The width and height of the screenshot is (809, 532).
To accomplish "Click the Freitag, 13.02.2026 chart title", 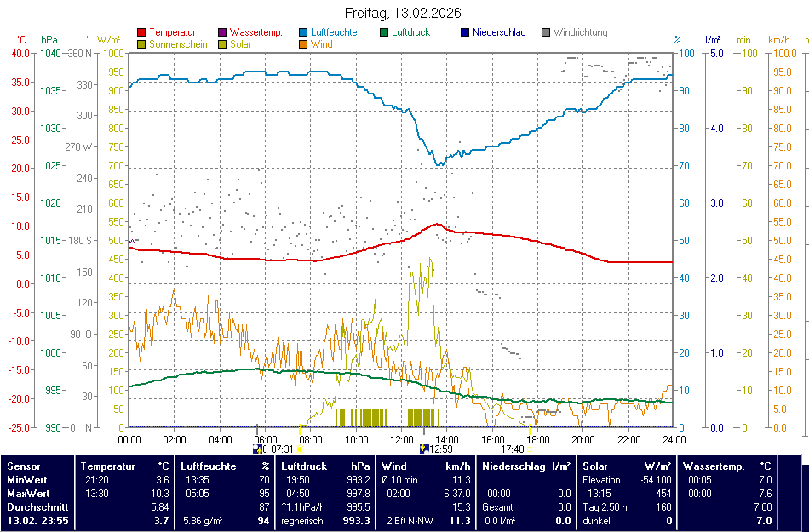I will [404, 13].
